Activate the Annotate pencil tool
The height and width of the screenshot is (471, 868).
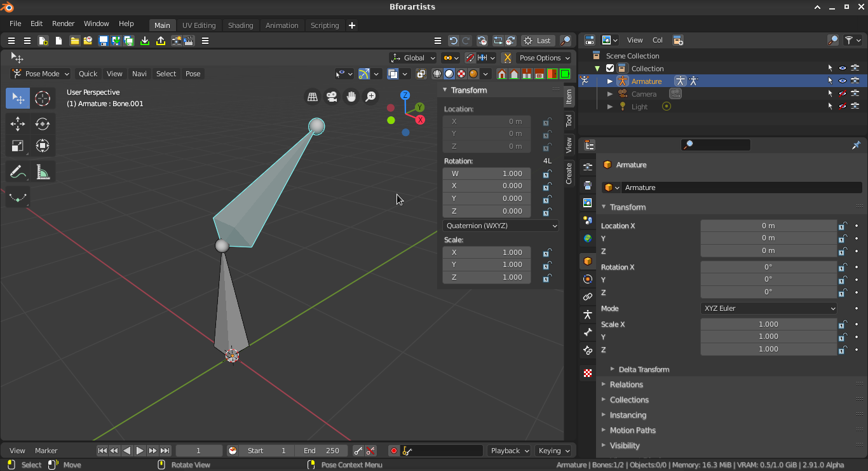tap(18, 172)
